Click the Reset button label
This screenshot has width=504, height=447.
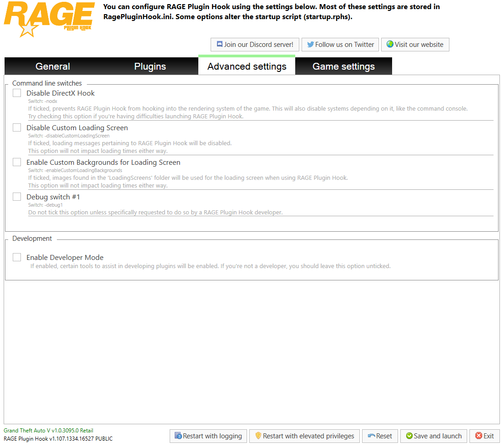[x=384, y=436]
